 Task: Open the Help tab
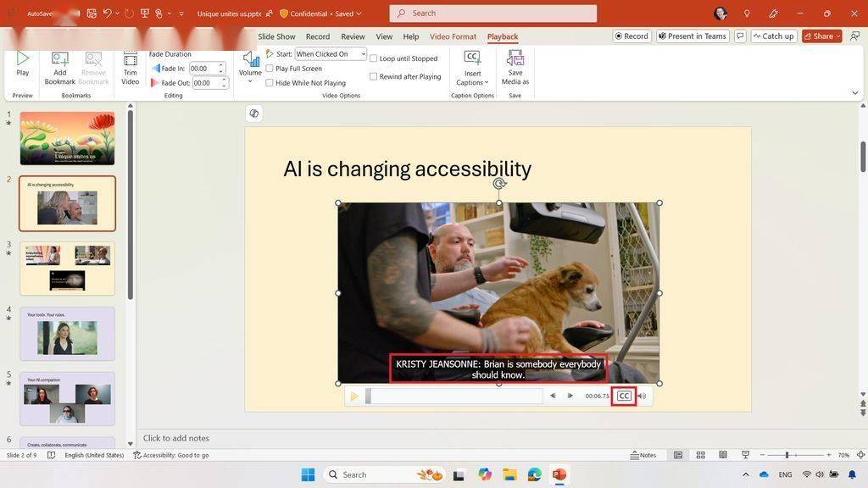pyautogui.click(x=411, y=36)
